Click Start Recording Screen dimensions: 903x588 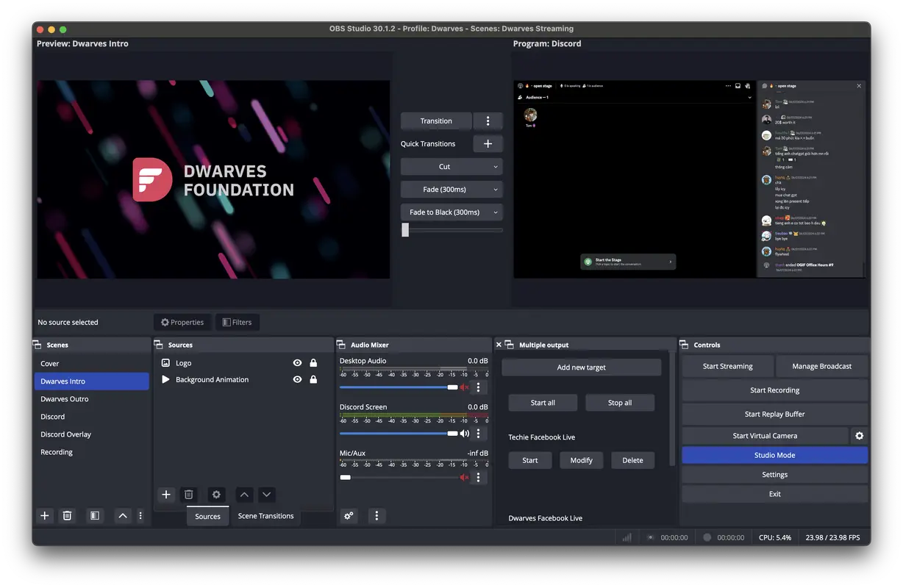pos(774,390)
